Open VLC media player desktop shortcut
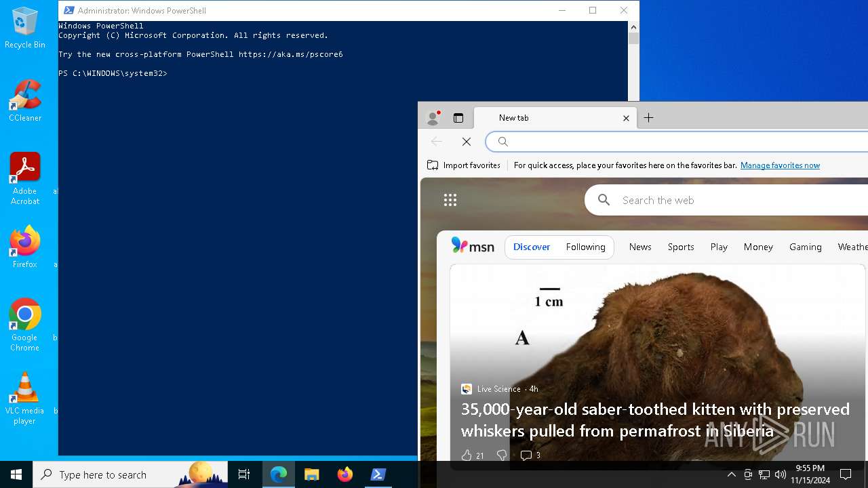 click(25, 398)
